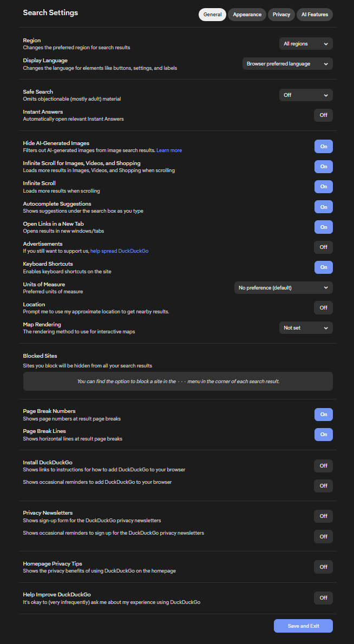Open the help spread DuckDuckGo link

(x=119, y=251)
